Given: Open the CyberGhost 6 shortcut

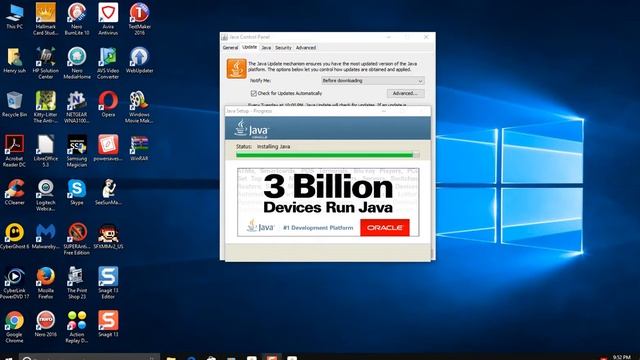Looking at the screenshot, I should pos(14,236).
